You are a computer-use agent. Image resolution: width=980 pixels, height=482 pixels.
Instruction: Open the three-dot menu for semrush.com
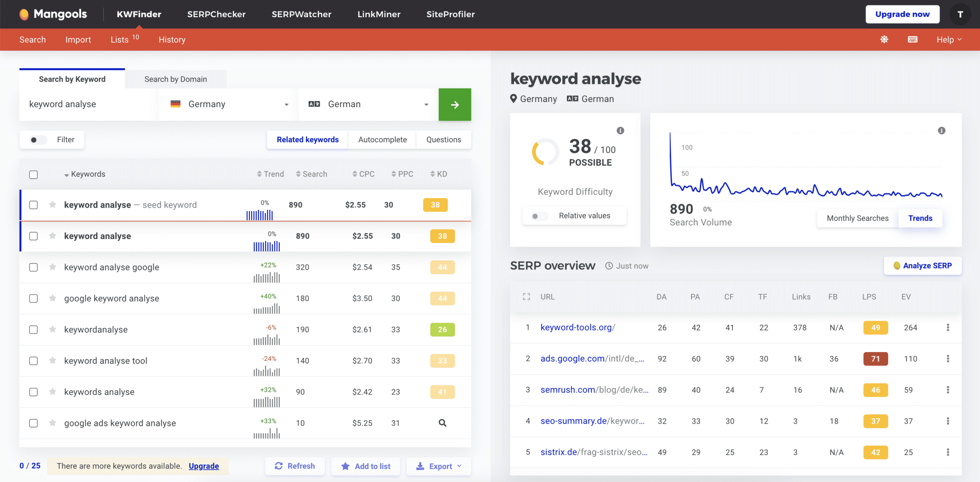(948, 390)
